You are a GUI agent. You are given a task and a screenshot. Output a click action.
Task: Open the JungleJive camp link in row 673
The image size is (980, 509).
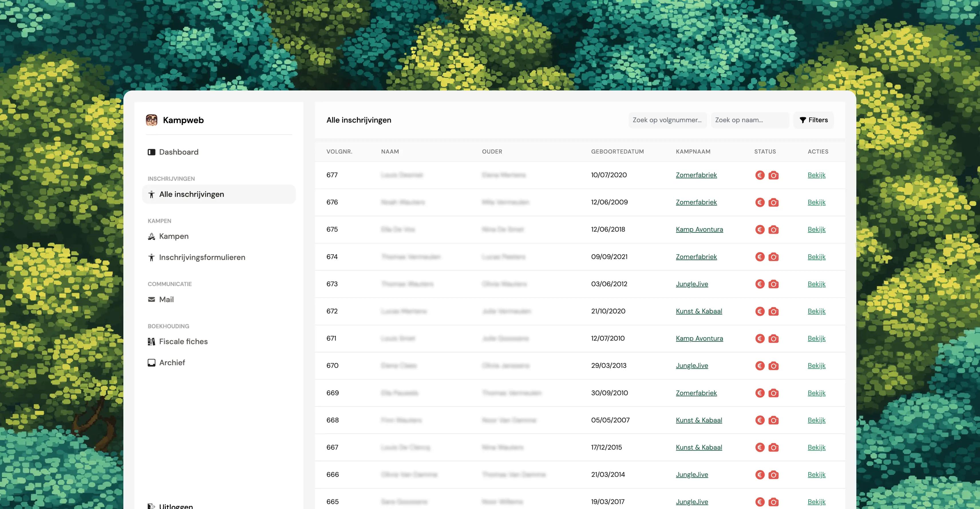(x=691, y=284)
